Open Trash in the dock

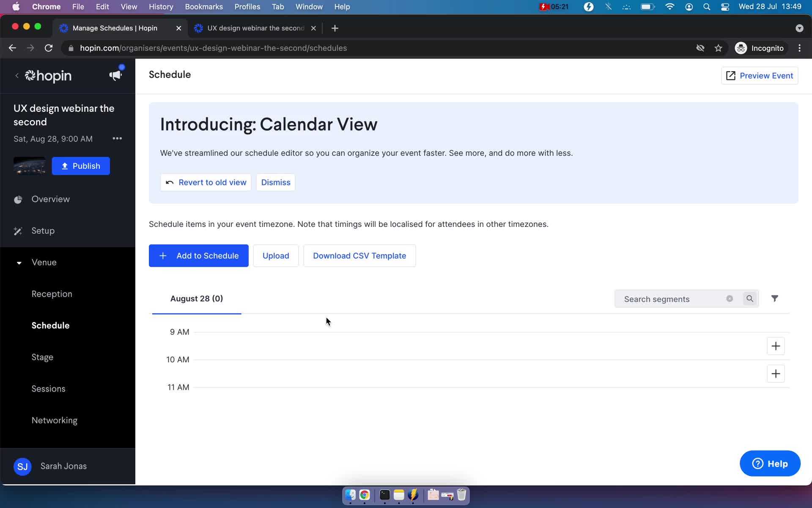point(461,495)
